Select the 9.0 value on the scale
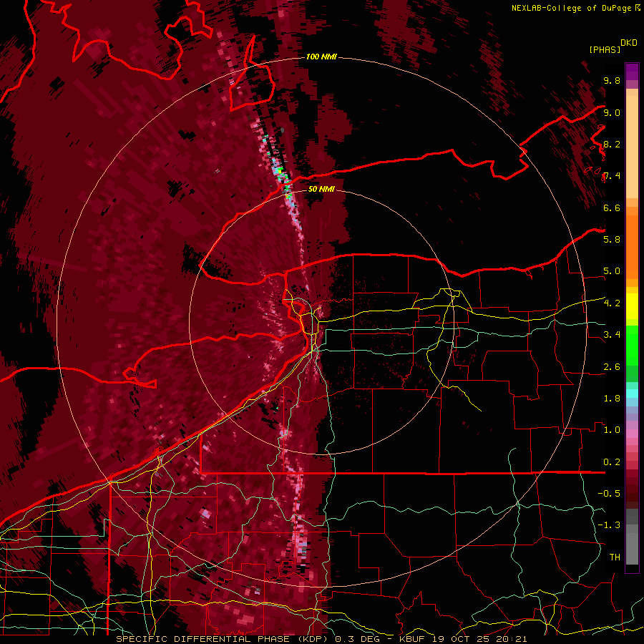 pos(612,112)
